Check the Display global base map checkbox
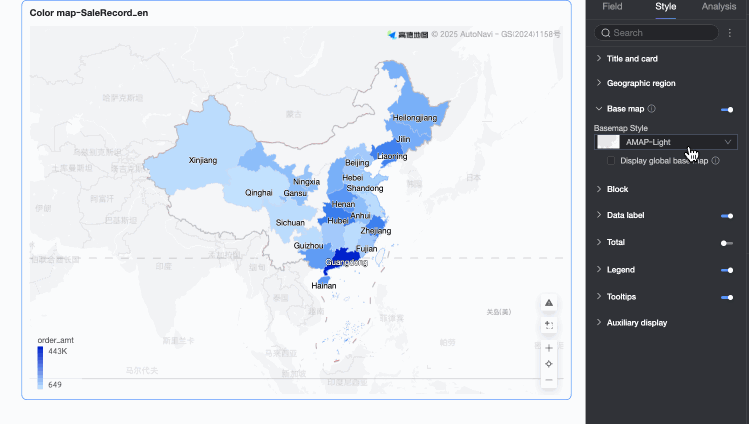The width and height of the screenshot is (749, 424). pyautogui.click(x=610, y=161)
